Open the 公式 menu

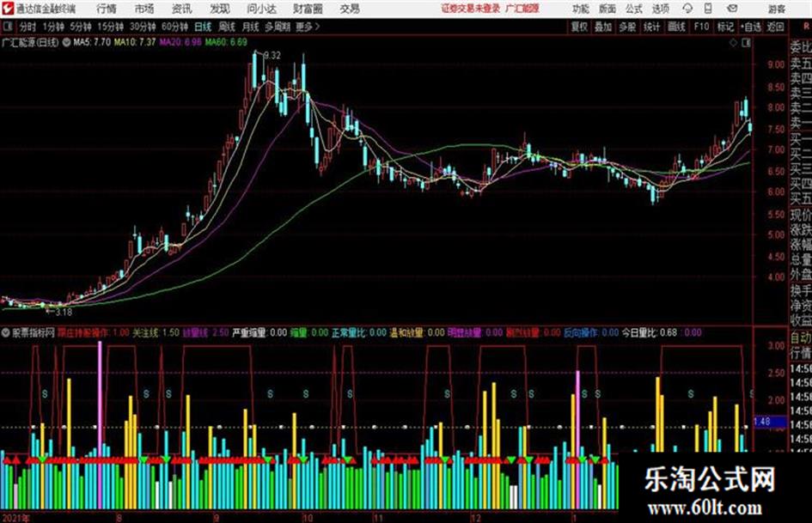(634, 9)
